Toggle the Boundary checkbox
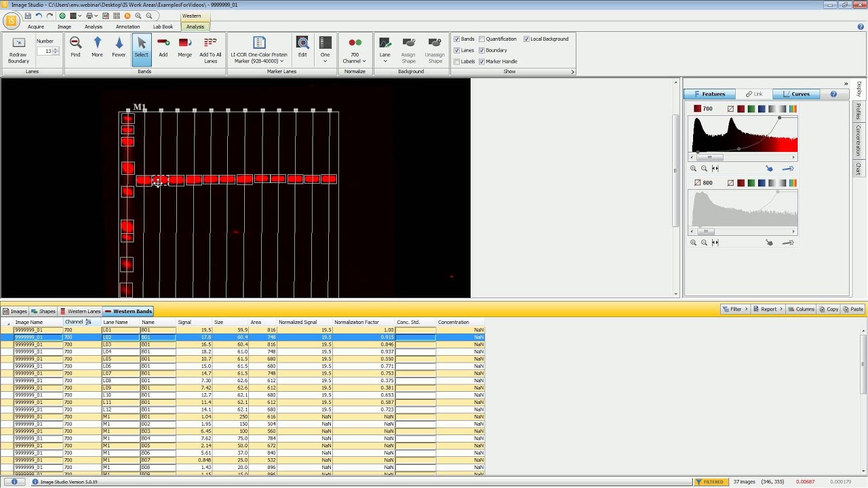Screen dimensions: 868x488 point(482,50)
